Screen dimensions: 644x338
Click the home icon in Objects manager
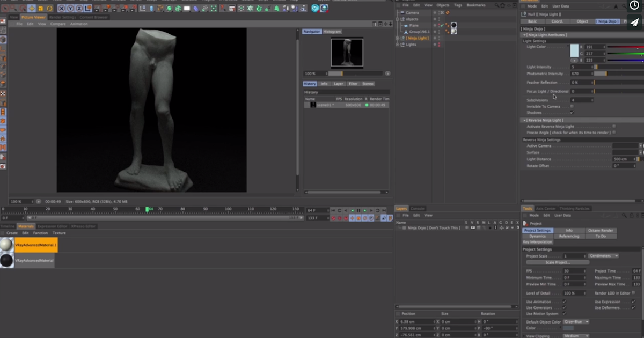pos(502,5)
